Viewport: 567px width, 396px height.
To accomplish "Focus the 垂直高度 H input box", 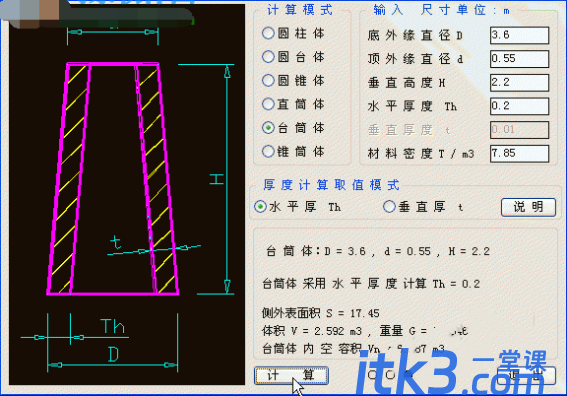I will point(519,82).
